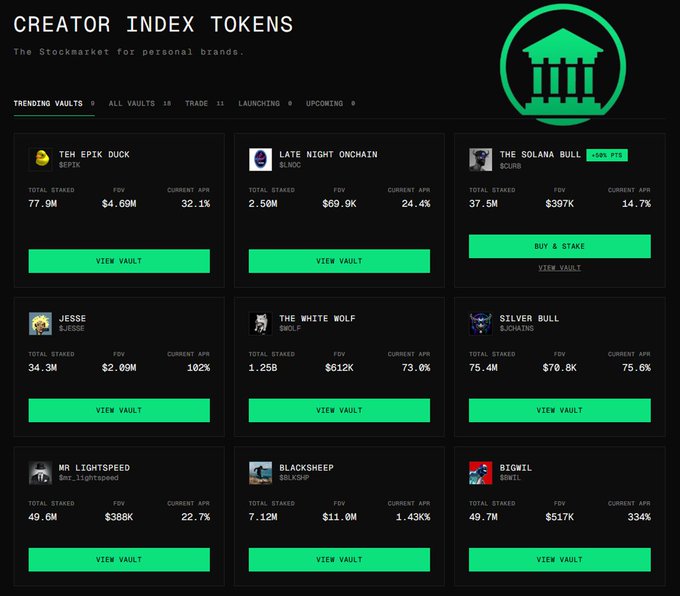Open View Vault link under Solana Bull
The image size is (680, 596).
pyautogui.click(x=559, y=268)
